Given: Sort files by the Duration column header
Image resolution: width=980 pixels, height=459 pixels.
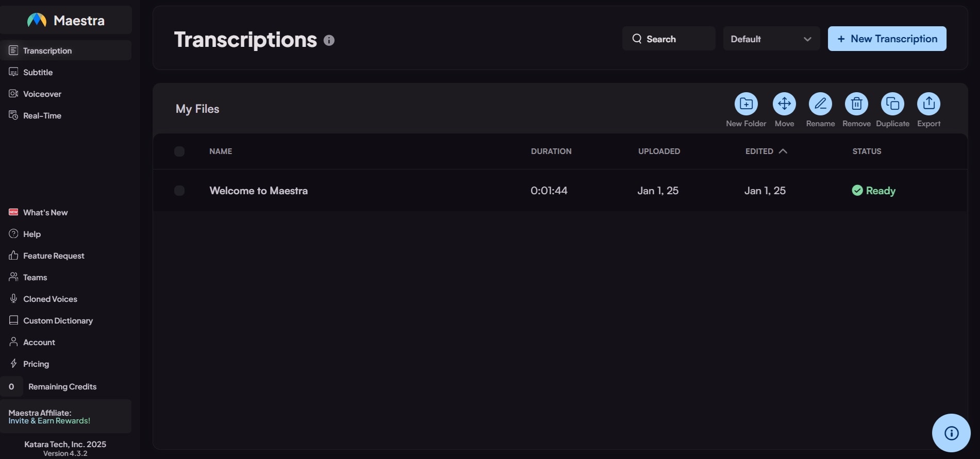Looking at the screenshot, I should pos(551,151).
